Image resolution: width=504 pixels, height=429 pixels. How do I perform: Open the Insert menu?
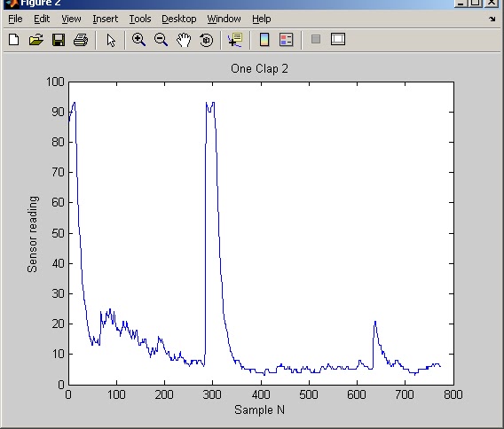pos(106,19)
